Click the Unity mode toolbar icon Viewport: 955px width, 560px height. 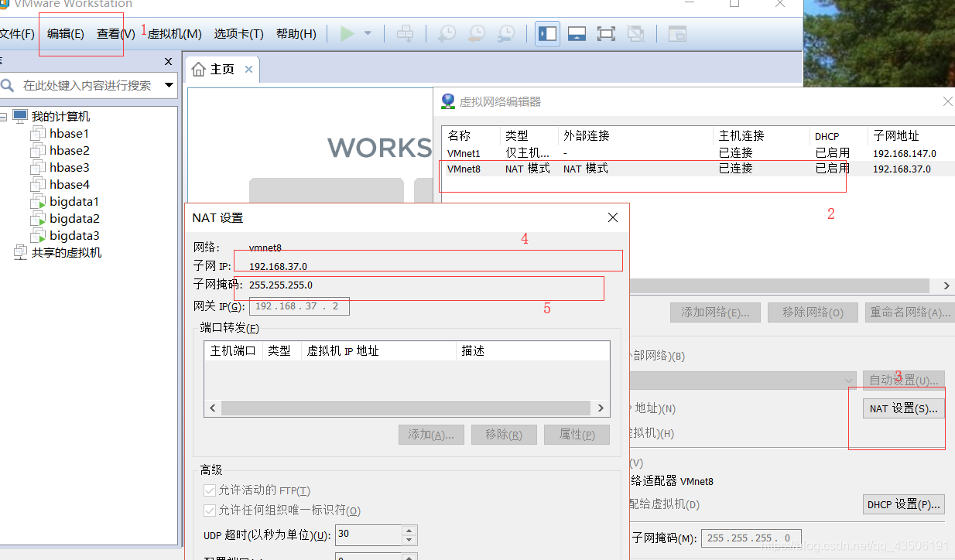coord(635,34)
